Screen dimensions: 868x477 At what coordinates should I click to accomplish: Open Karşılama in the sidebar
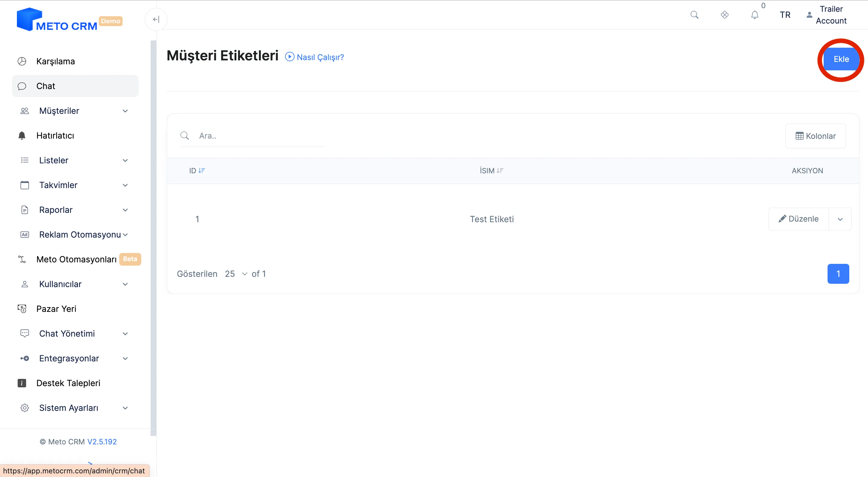coord(75,61)
